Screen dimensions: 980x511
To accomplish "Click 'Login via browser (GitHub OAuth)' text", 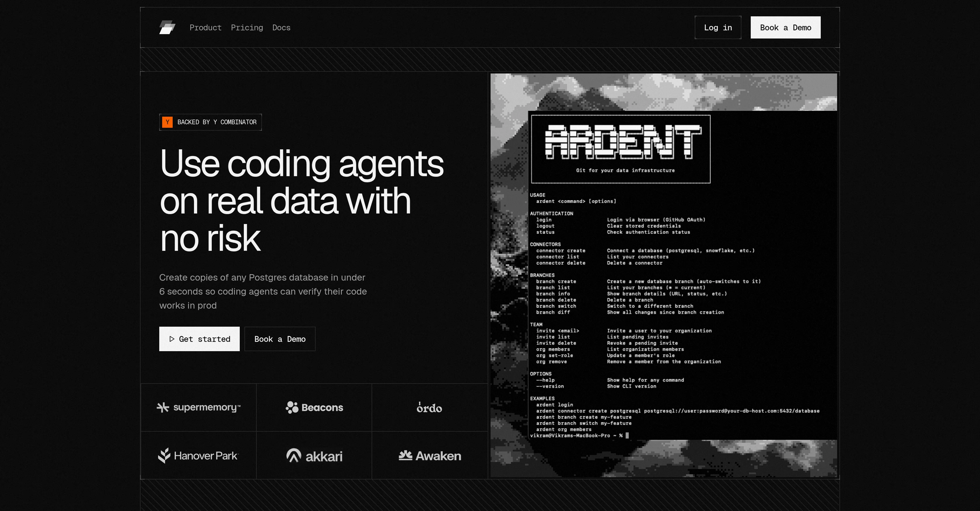I will [656, 220].
